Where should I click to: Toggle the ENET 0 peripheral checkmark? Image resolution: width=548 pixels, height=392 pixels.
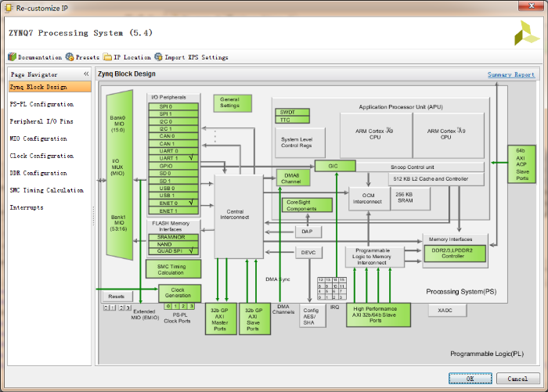(191, 203)
